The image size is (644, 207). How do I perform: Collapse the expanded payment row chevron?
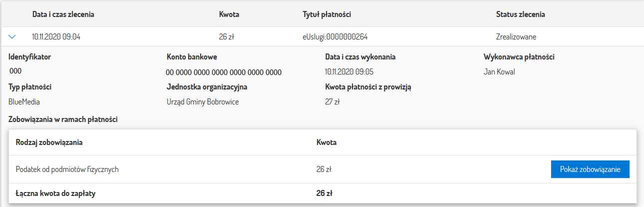point(12,36)
